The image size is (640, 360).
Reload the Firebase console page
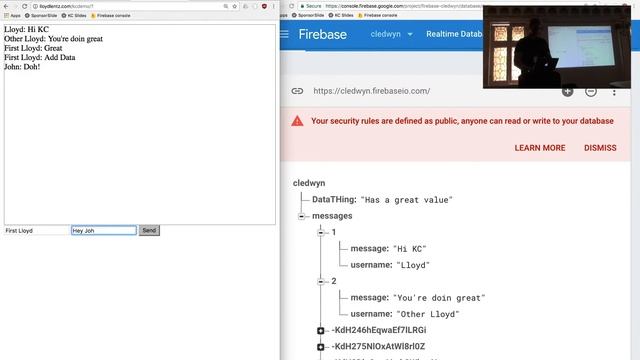[291, 6]
